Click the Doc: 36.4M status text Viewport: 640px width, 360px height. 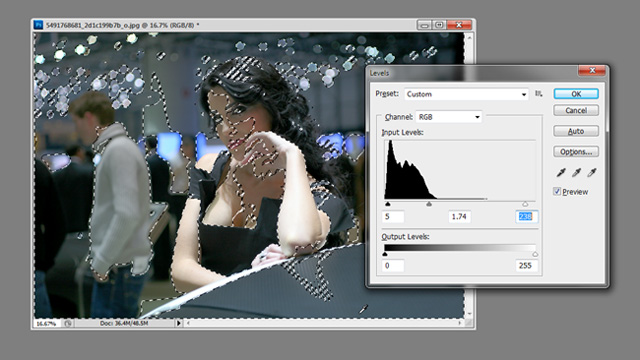pos(124,323)
